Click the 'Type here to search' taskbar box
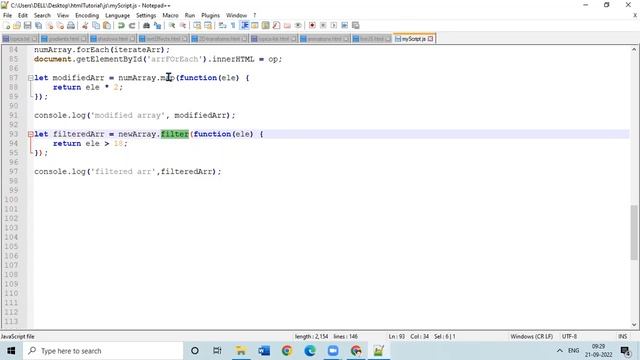 [103, 351]
